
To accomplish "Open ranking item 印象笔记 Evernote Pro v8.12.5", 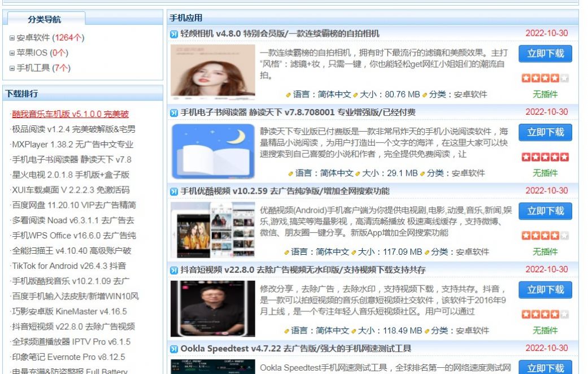I will (68, 357).
